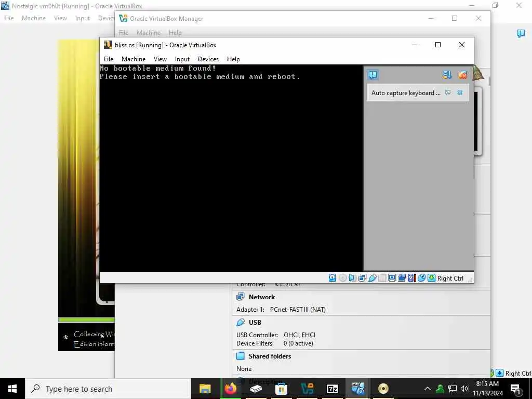Click volume speaker icon in system tray
Screen dimensions: 532x399
point(464,389)
